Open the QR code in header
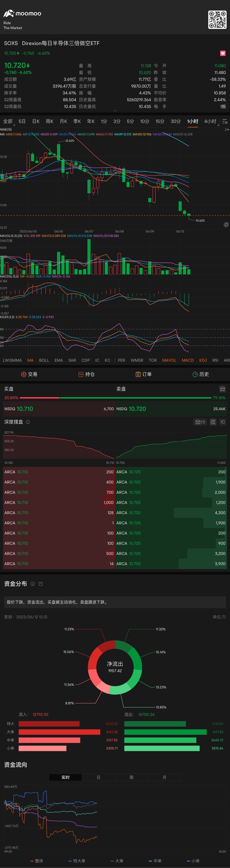The image size is (230, 868). point(217,20)
